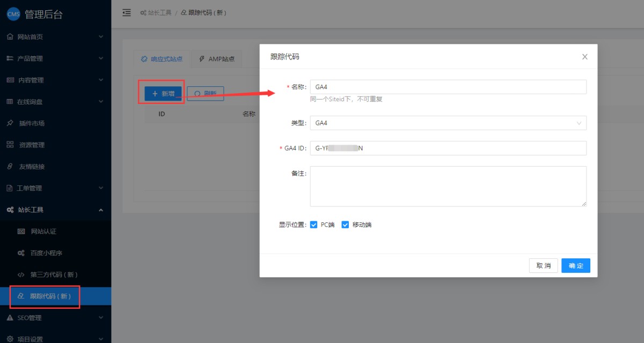The image size is (644, 343).
Task: Click the 友情链接 link icon
Action: coord(10,167)
